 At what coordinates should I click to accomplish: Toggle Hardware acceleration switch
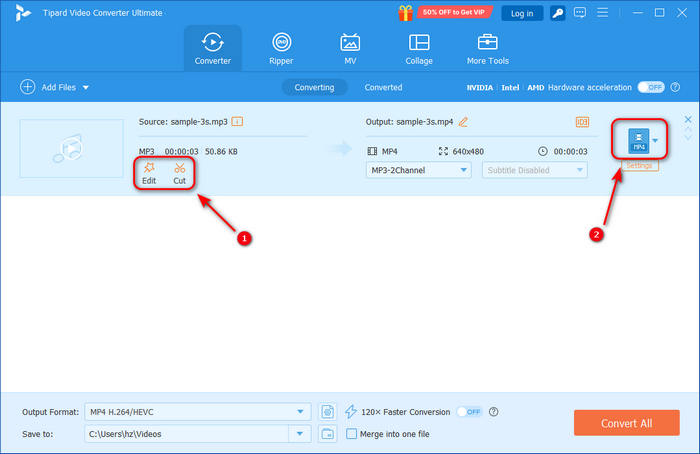(651, 87)
